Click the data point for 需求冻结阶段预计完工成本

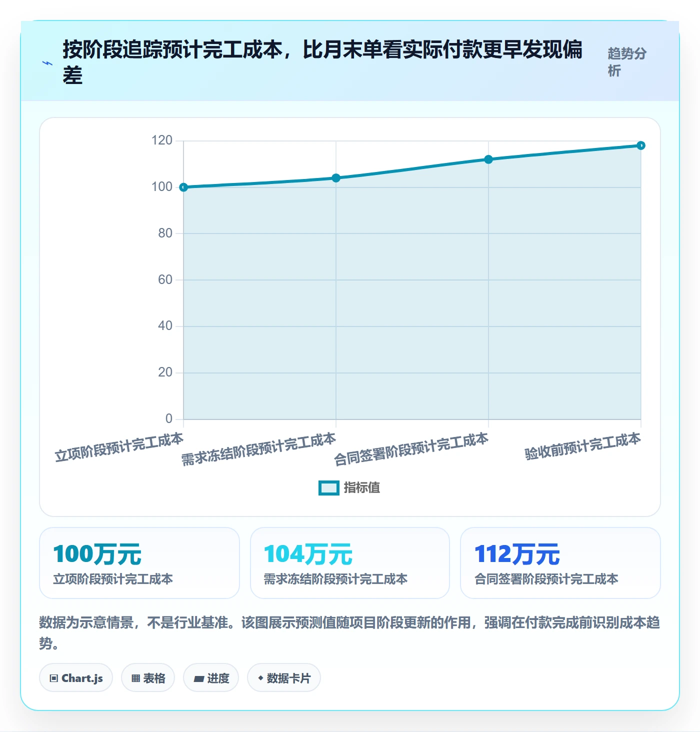pos(336,178)
